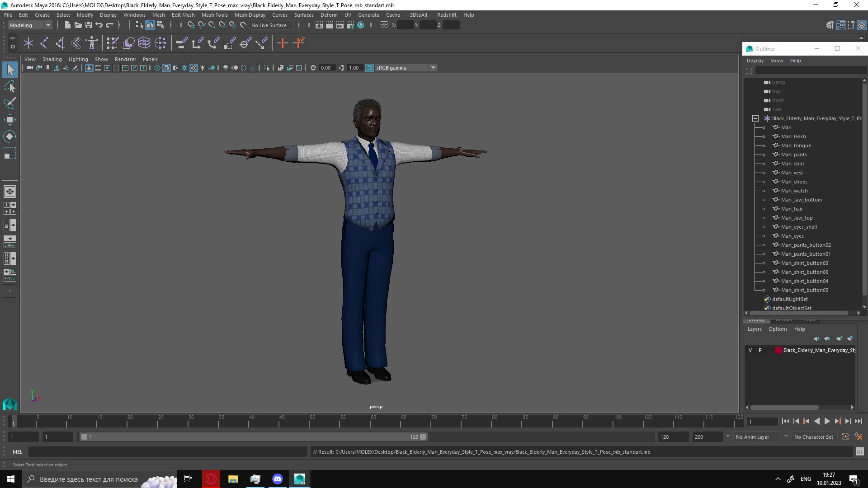Open the Shading menu in viewport

pos(52,58)
